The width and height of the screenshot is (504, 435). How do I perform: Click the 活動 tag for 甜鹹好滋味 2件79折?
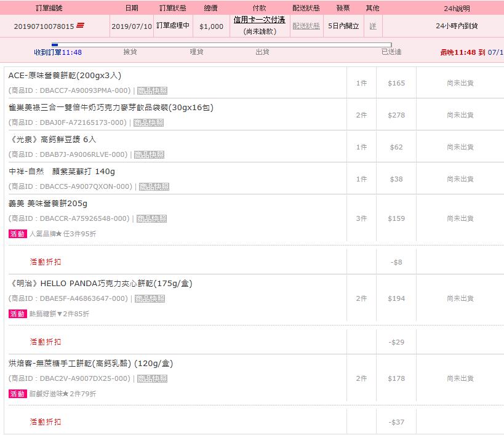point(18,394)
